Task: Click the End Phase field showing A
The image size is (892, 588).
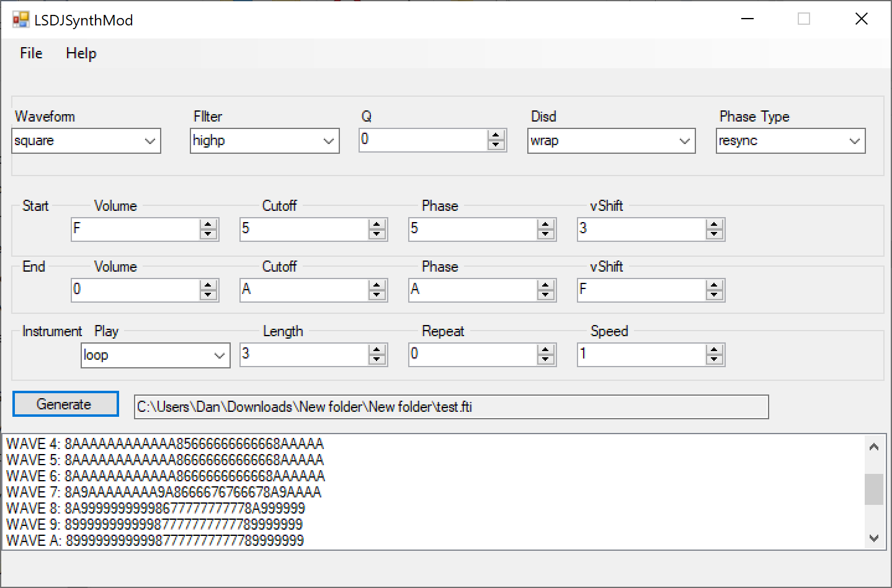Action: tap(473, 290)
